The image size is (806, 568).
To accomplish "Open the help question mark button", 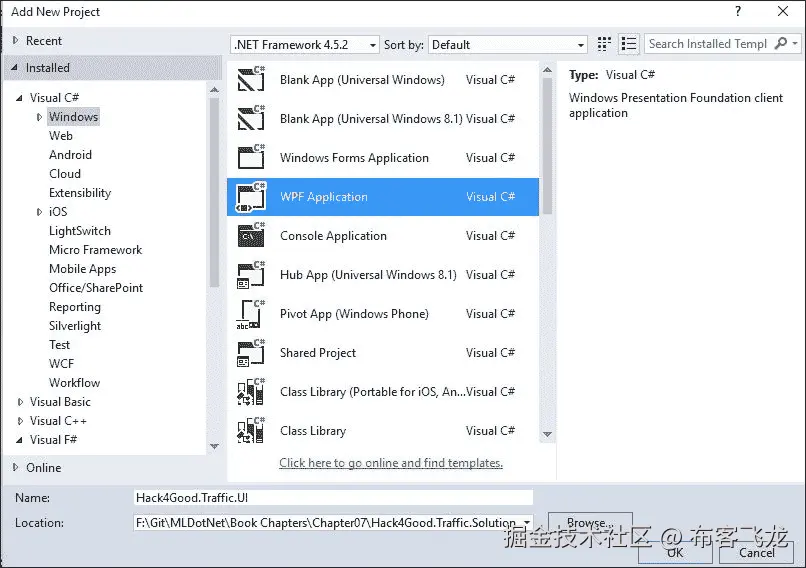I will [x=738, y=11].
